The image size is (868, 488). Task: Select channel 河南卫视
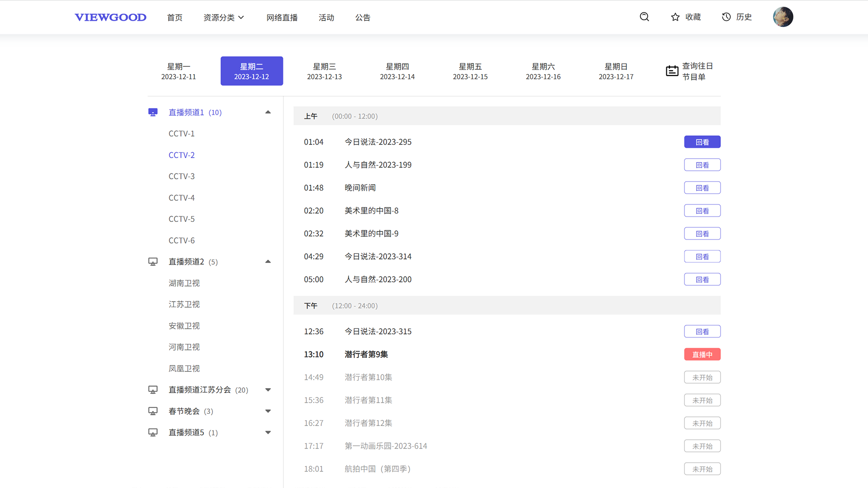tap(184, 347)
